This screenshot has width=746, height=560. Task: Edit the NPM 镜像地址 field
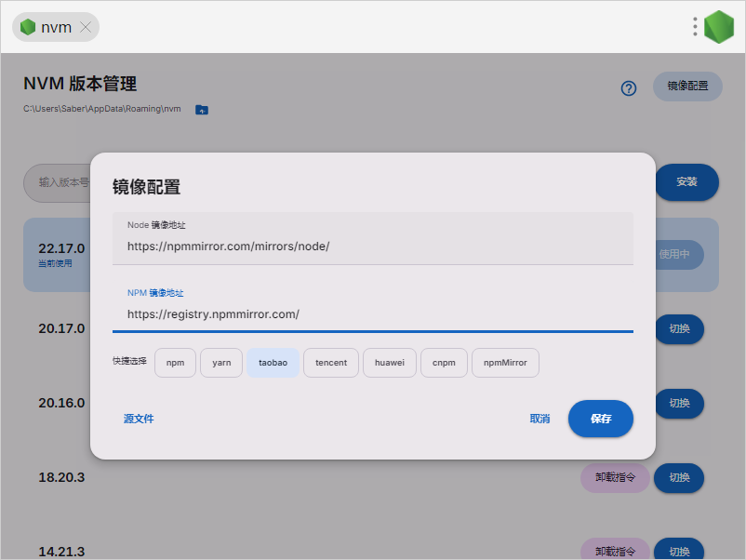point(372,306)
